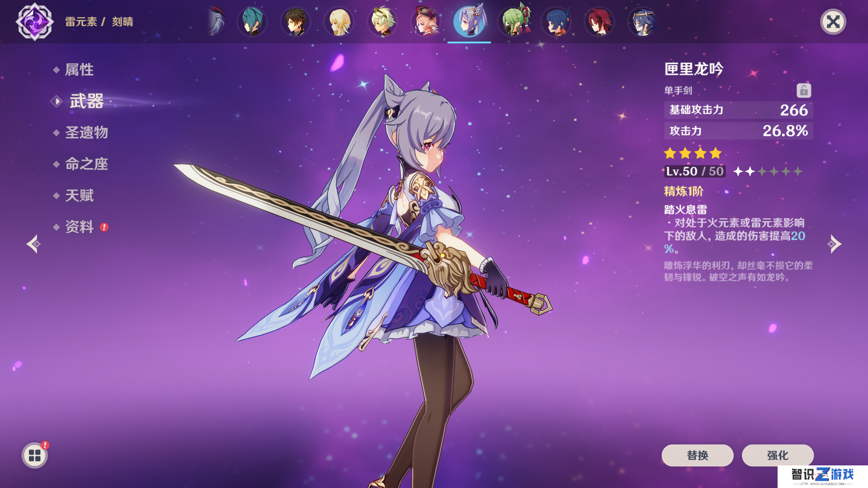
Task: Open the 武器 weapon tab
Action: point(86,101)
